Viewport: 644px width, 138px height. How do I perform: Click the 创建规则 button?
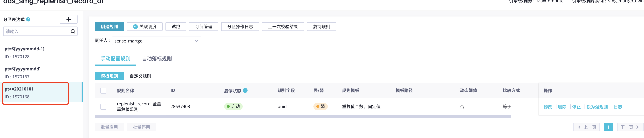[109, 27]
